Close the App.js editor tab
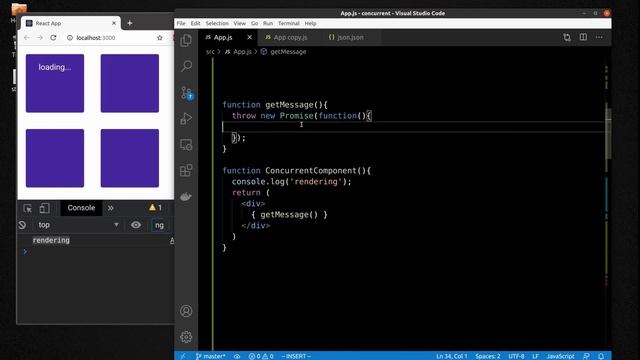The height and width of the screenshot is (360, 640). pos(249,37)
